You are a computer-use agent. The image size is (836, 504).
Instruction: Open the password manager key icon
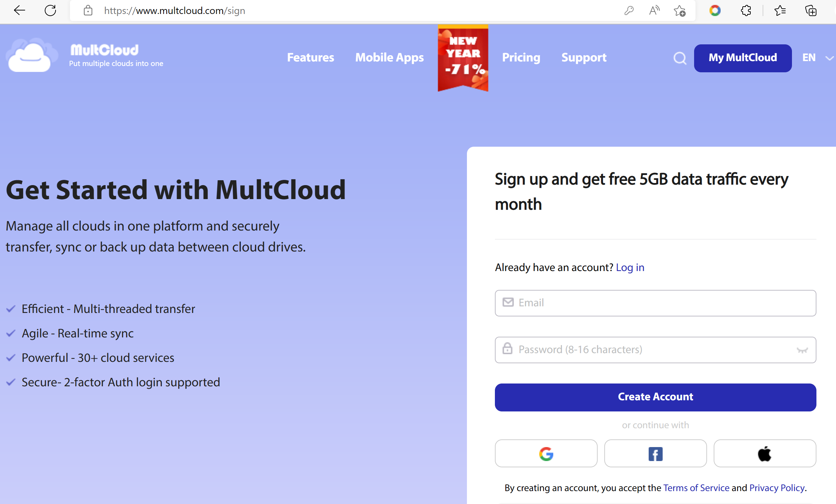click(629, 10)
